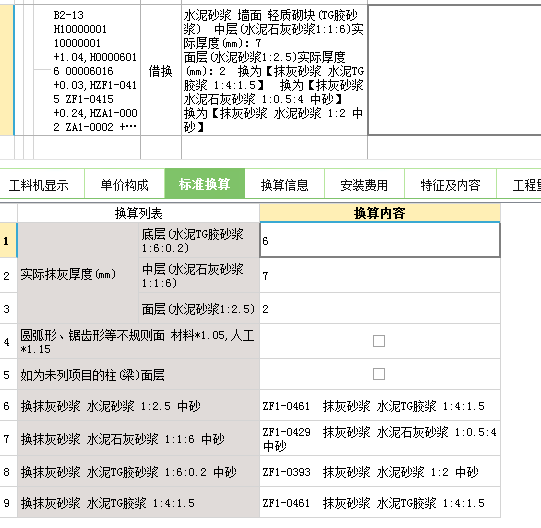This screenshot has height=528, width=541.
Task: Edit the 底层 thickness value 6
Action: 380,240
